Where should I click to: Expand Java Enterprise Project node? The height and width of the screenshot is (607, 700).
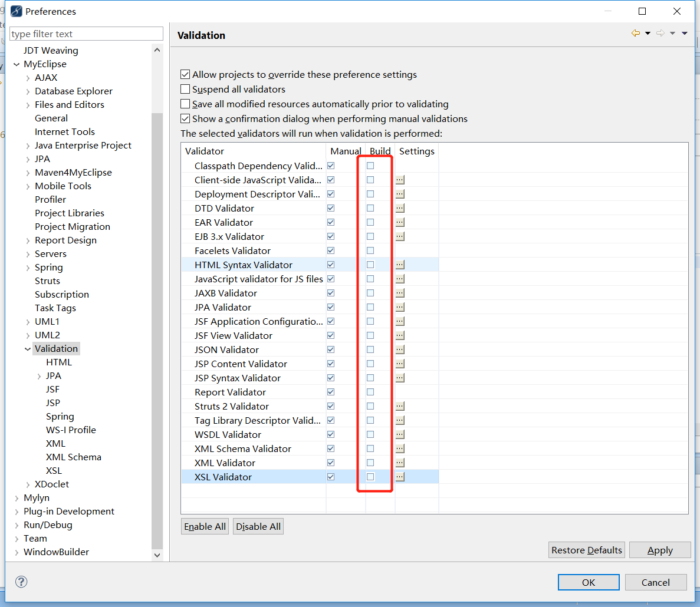pos(28,146)
